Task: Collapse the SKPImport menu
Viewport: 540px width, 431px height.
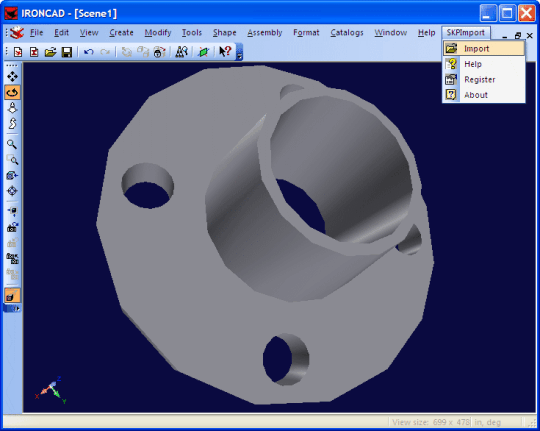Action: [x=466, y=33]
